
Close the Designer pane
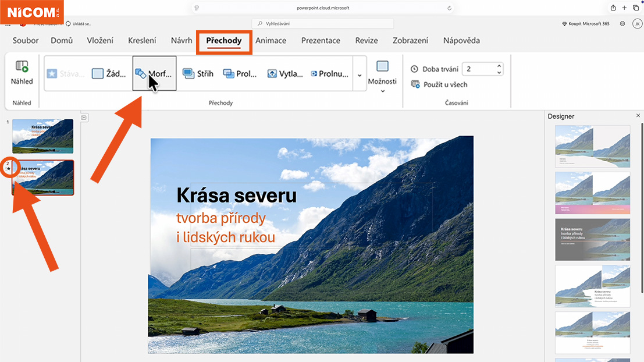tap(638, 116)
